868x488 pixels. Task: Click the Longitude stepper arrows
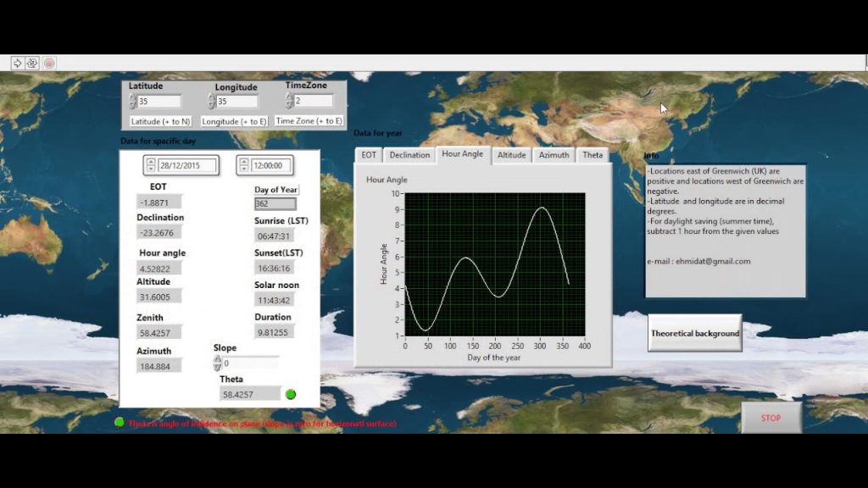click(211, 102)
